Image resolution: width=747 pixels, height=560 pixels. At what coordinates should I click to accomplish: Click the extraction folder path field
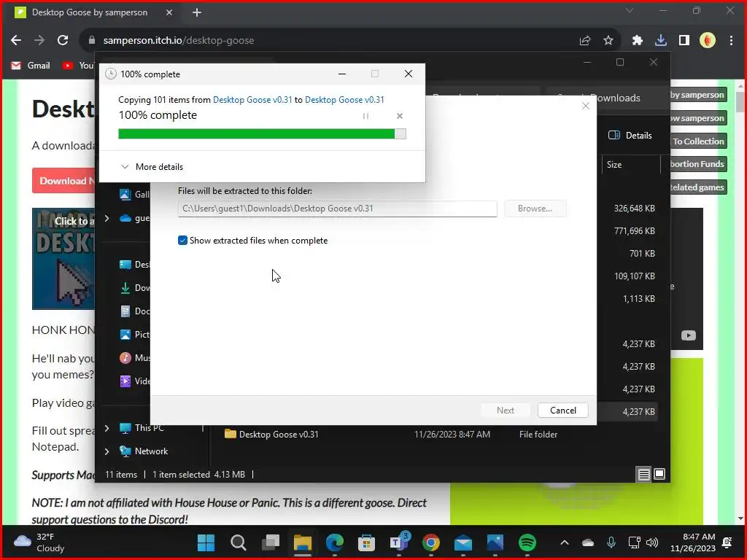point(337,209)
